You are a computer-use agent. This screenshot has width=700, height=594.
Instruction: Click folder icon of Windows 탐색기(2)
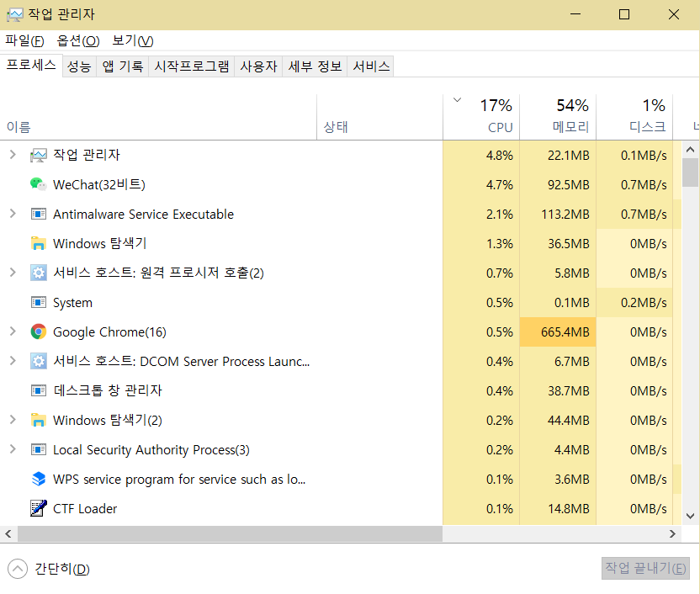(x=39, y=420)
